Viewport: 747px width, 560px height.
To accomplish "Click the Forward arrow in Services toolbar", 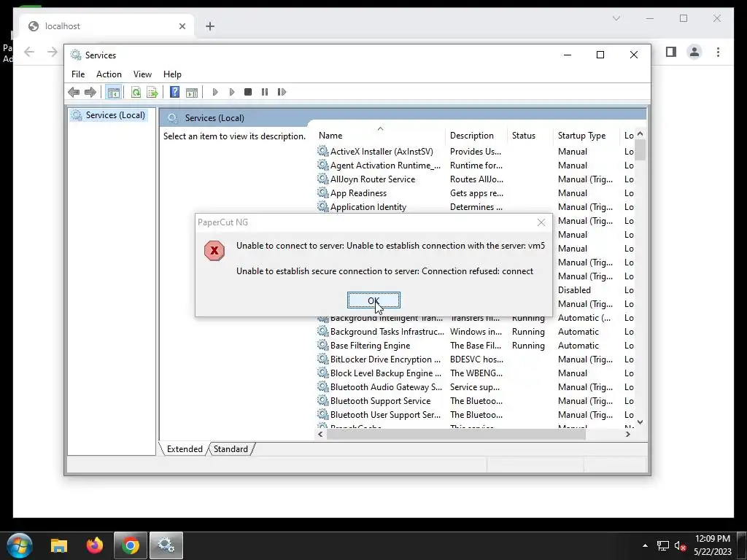I will pyautogui.click(x=90, y=92).
